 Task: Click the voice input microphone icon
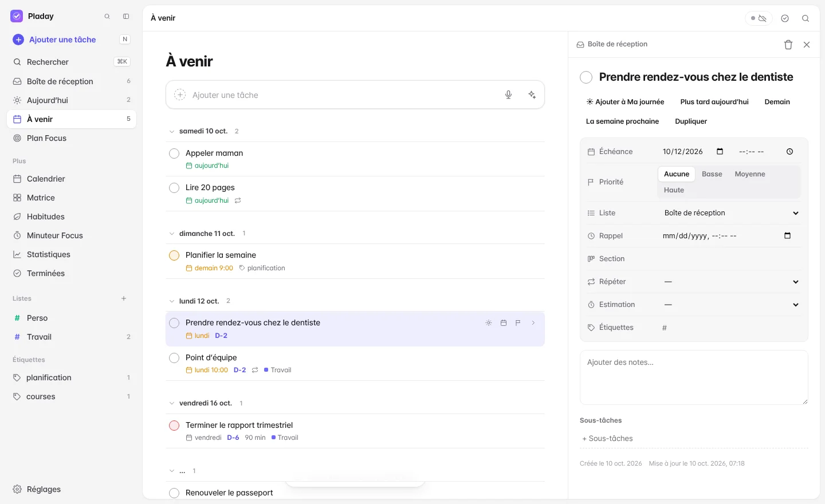[x=508, y=95]
